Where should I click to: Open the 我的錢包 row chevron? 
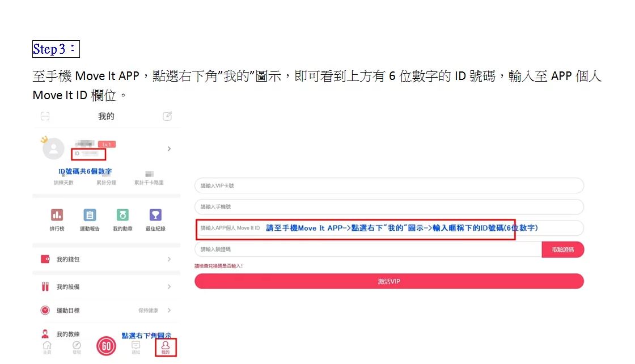pyautogui.click(x=169, y=259)
